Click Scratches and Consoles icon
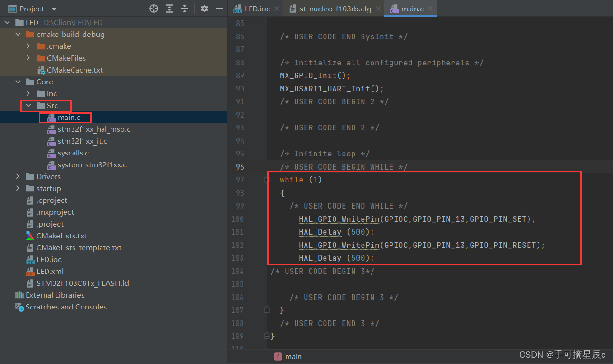 19,307
